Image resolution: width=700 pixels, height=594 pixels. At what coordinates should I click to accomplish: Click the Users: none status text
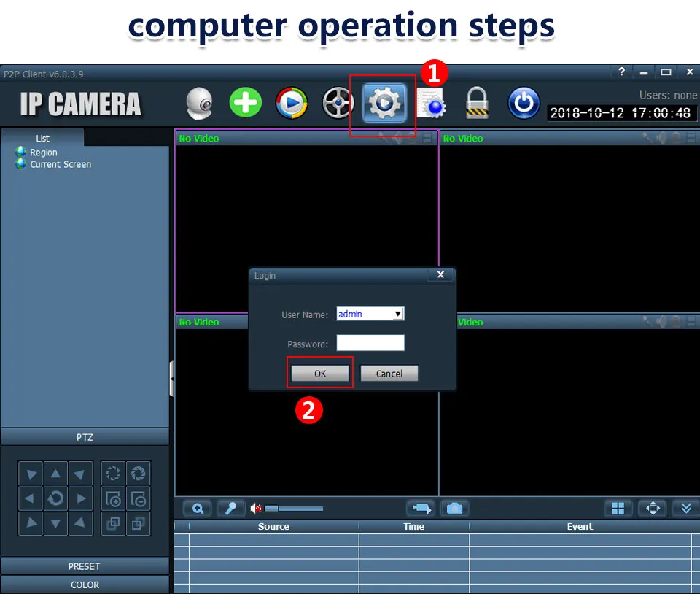[668, 95]
